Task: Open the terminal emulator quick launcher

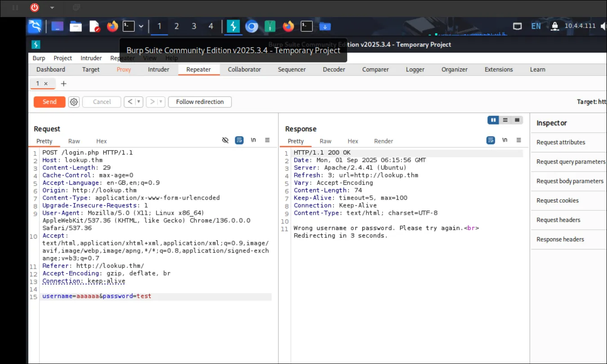Action: pyautogui.click(x=129, y=27)
